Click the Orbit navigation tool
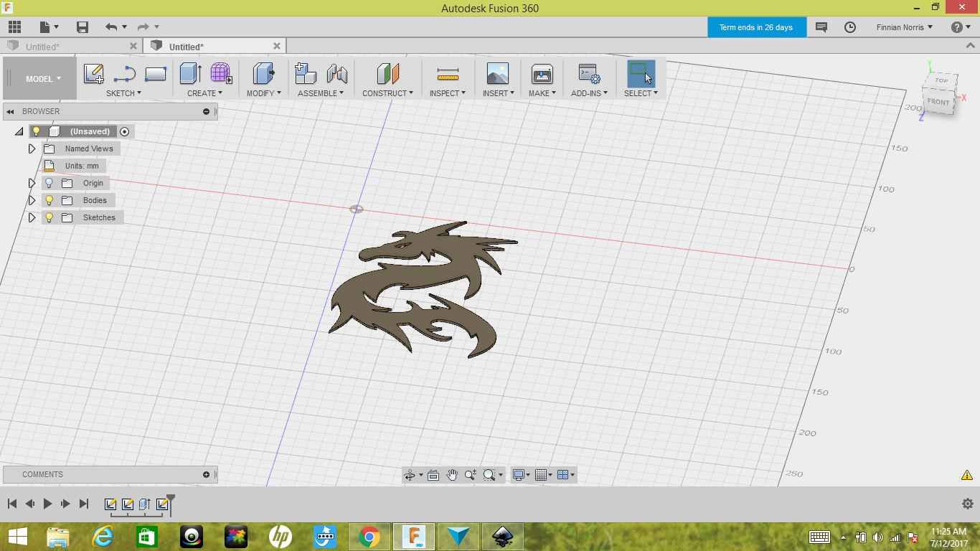 point(410,475)
